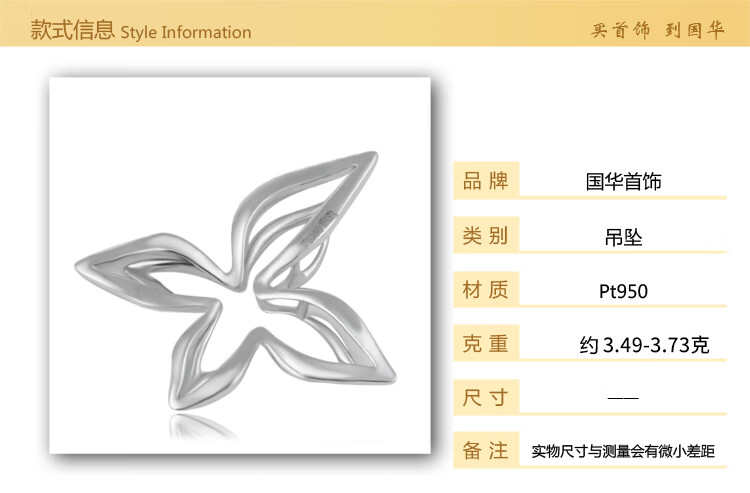750x493 pixels.
Task: Select the remark text '实物尺寸与测量会有微小差距'
Action: point(623,451)
